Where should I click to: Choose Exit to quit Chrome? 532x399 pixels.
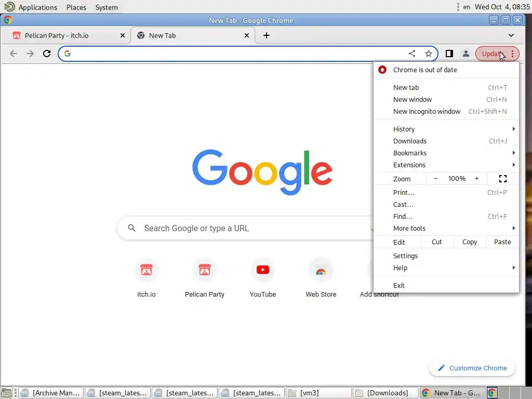tap(446, 286)
